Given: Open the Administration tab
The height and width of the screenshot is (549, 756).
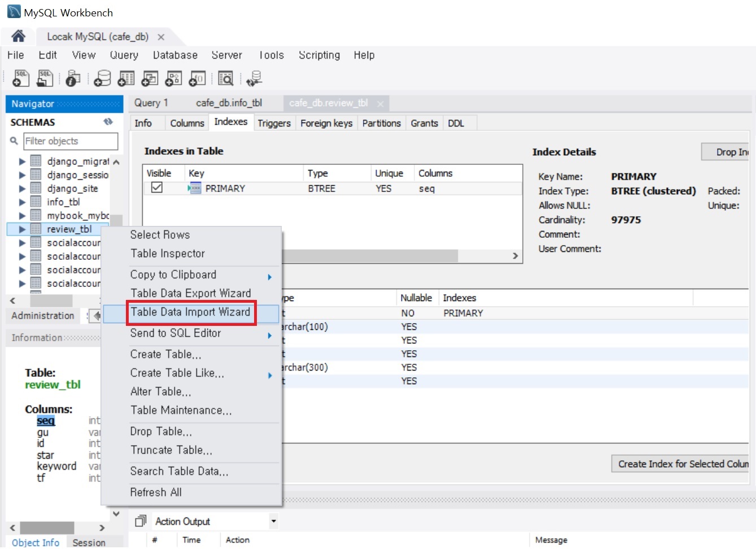Looking at the screenshot, I should (x=43, y=316).
